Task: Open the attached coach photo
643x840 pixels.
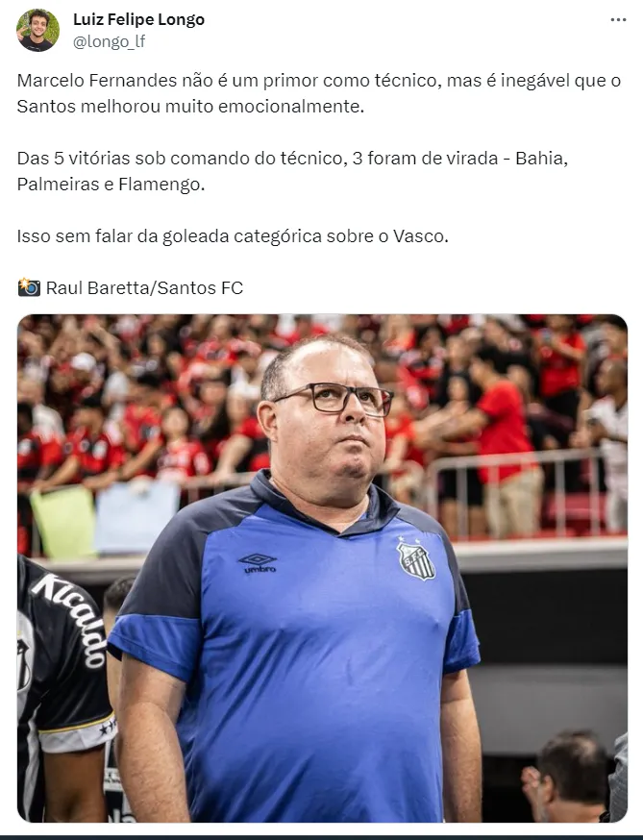Action: click(x=322, y=568)
